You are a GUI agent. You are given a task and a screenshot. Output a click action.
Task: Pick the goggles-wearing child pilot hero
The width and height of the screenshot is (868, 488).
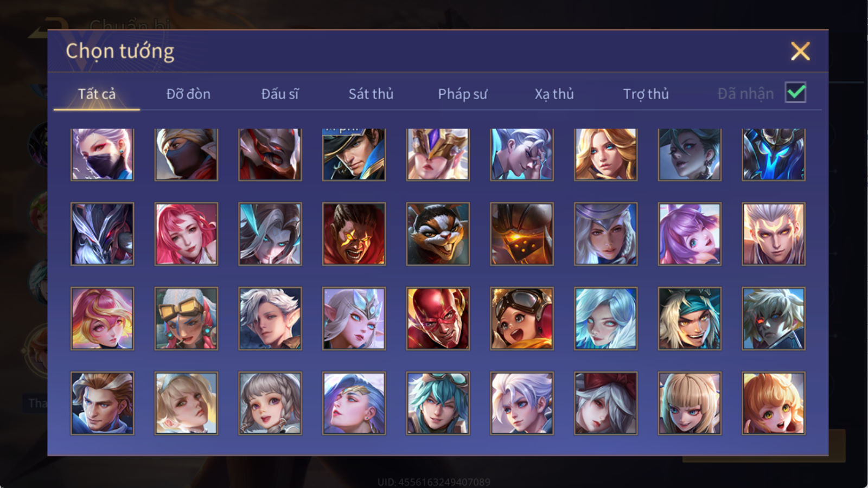click(x=522, y=318)
